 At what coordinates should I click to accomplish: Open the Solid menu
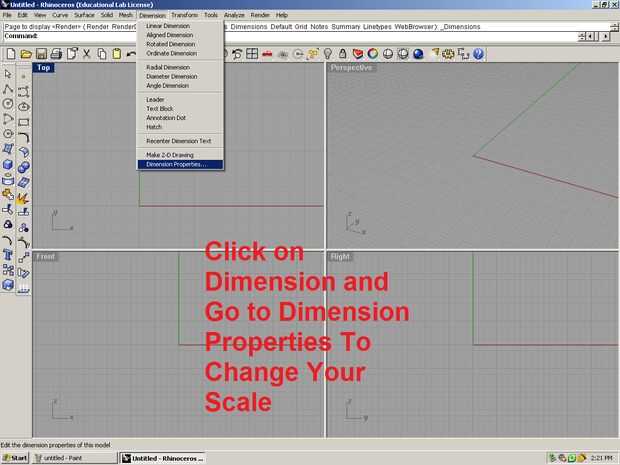pos(107,15)
